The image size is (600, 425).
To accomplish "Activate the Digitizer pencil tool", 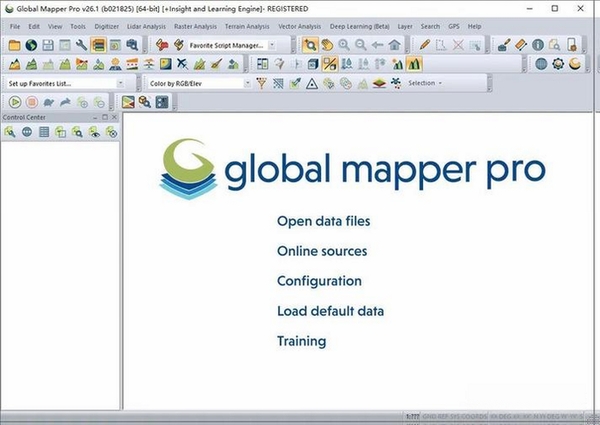I will (x=424, y=45).
